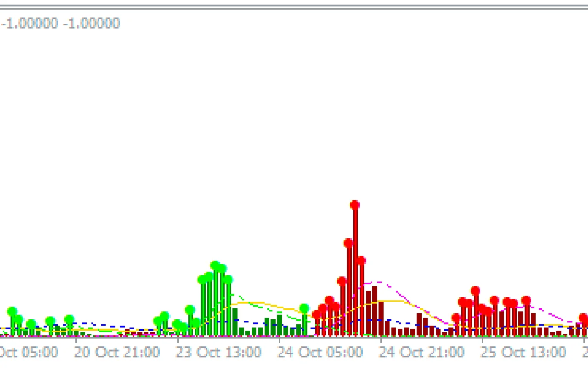
Task: Click the "20 Oct 21:00" time label
Action: pyautogui.click(x=117, y=353)
